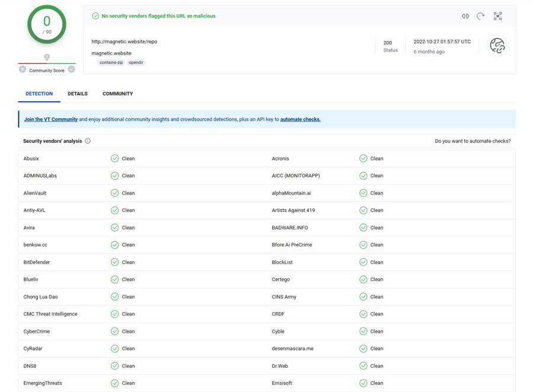Switch to the DETECTION tab

click(39, 94)
